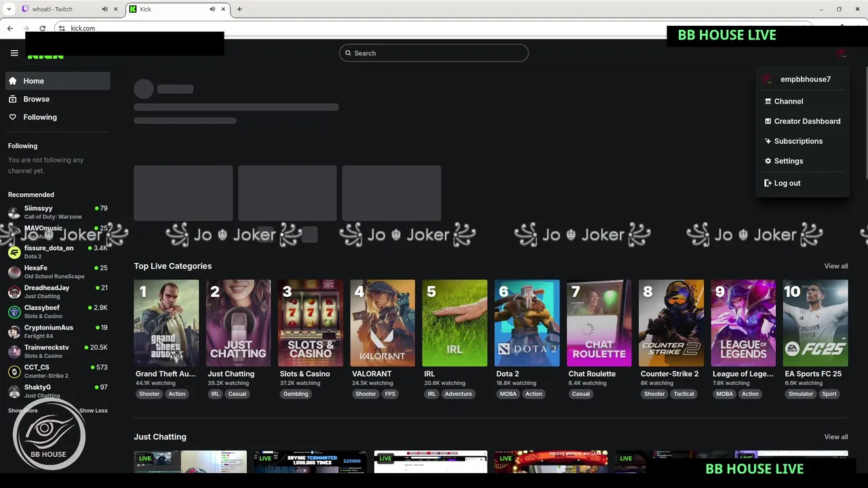Click the Siimssyy channel avatar
Screen dimensions: 868x488
(x=14, y=213)
